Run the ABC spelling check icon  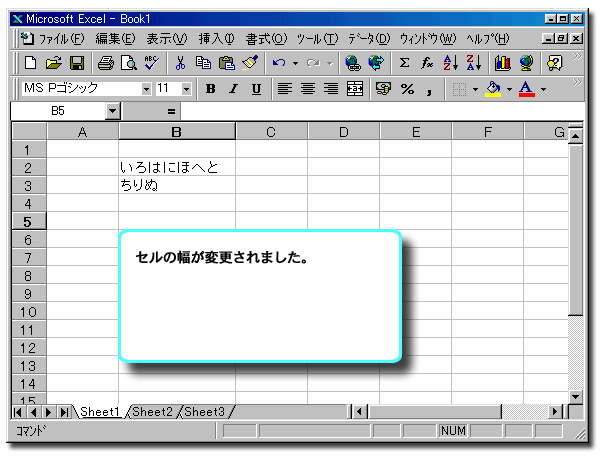pyautogui.click(x=152, y=63)
